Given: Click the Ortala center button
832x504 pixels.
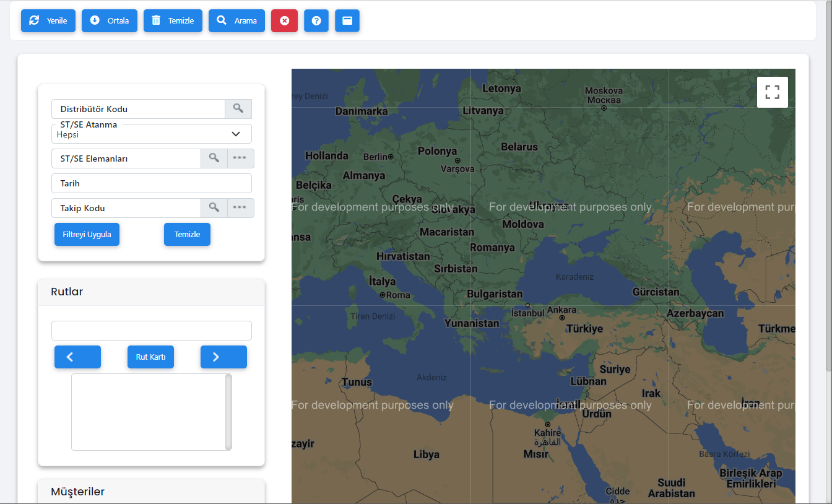Looking at the screenshot, I should (x=110, y=20).
